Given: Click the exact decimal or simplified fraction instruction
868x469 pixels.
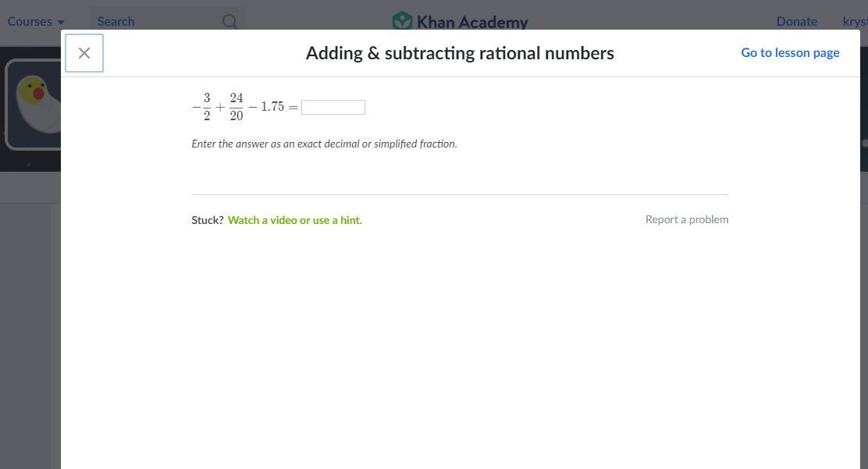Looking at the screenshot, I should (325, 144).
